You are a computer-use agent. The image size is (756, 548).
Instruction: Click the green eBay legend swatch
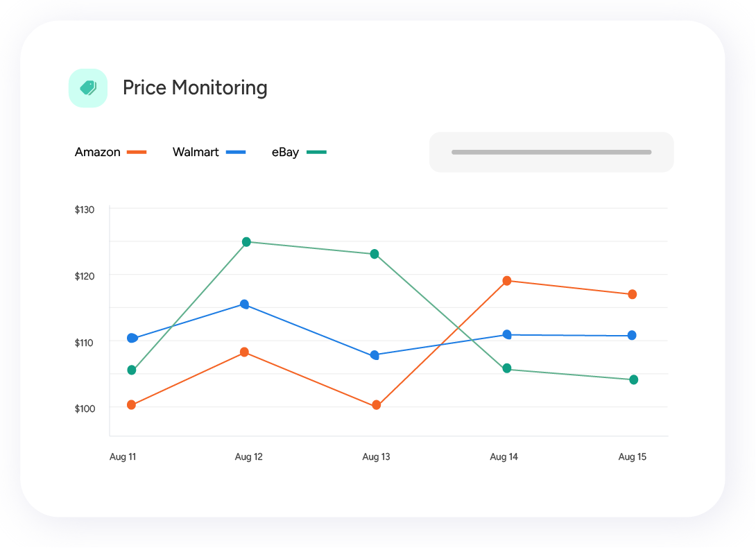[317, 153]
